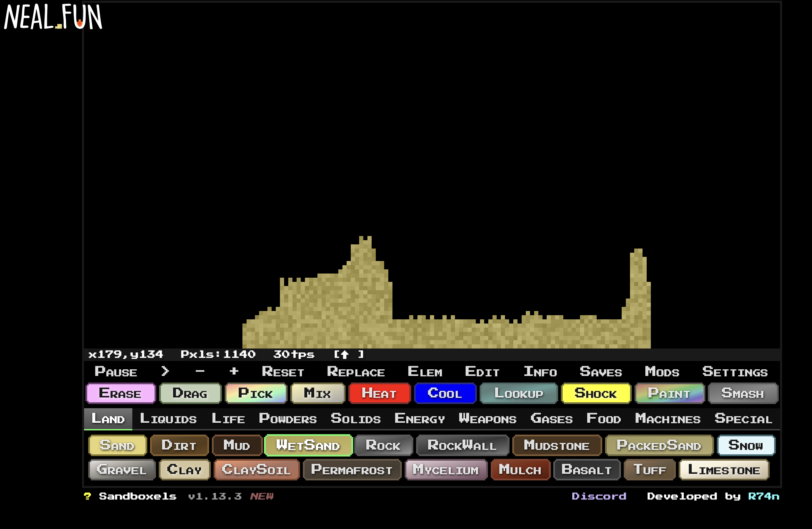Pick the Snow element swatch

tap(746, 445)
